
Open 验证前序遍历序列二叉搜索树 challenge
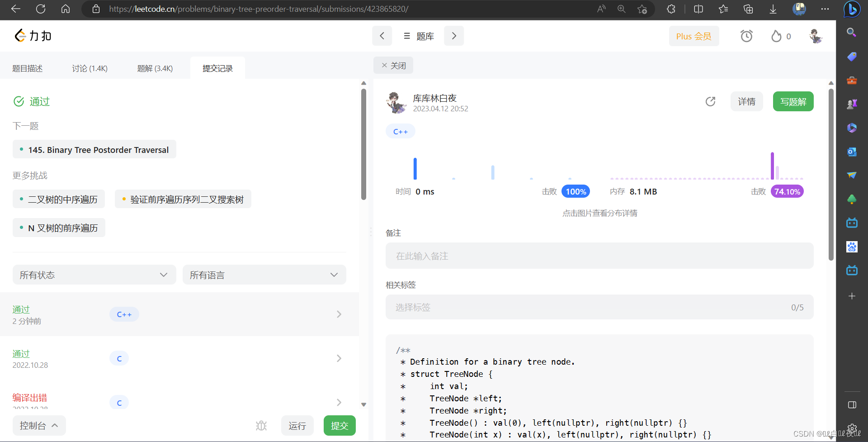(183, 199)
